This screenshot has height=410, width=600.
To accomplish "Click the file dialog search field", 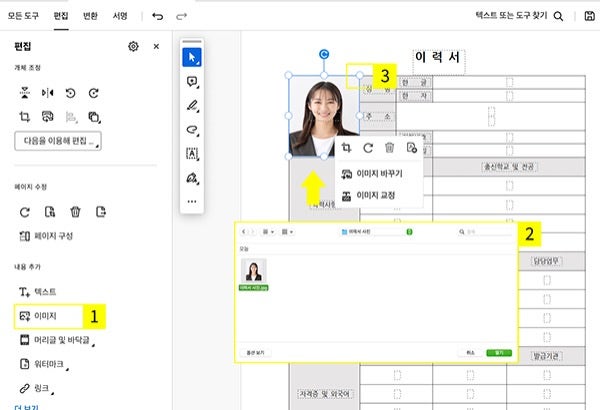I will 485,232.
